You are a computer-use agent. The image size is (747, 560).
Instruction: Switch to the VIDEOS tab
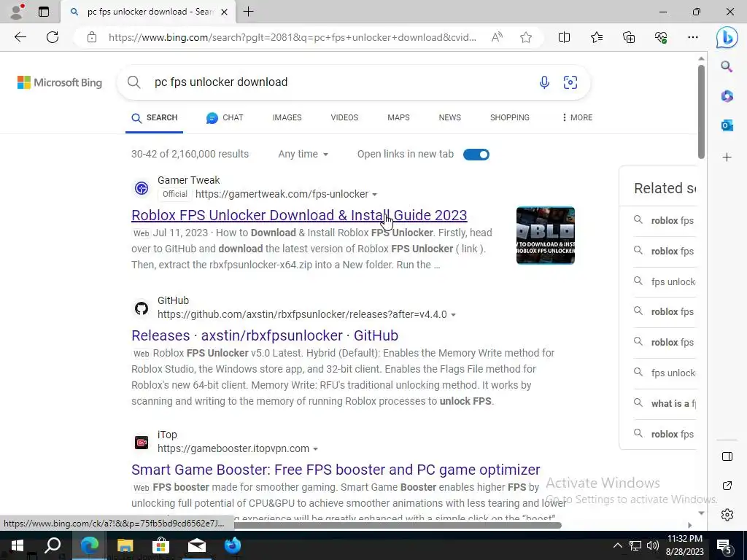pyautogui.click(x=344, y=117)
